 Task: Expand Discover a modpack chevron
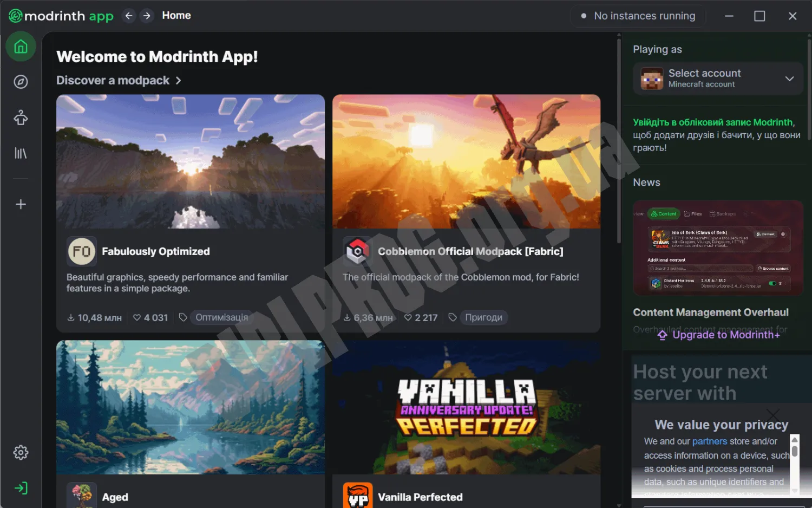pos(178,81)
